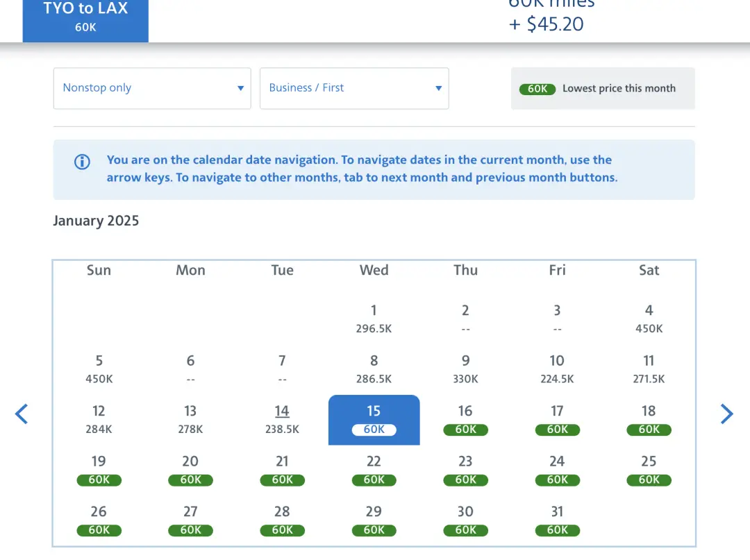This screenshot has height=560, width=750.
Task: Select January 16 with 60K badge
Action: pyautogui.click(x=465, y=419)
